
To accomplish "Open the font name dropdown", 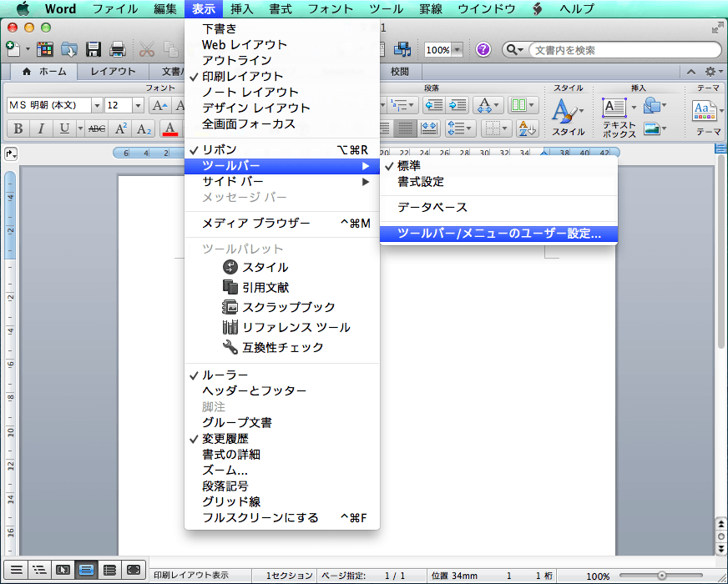I will (97, 106).
